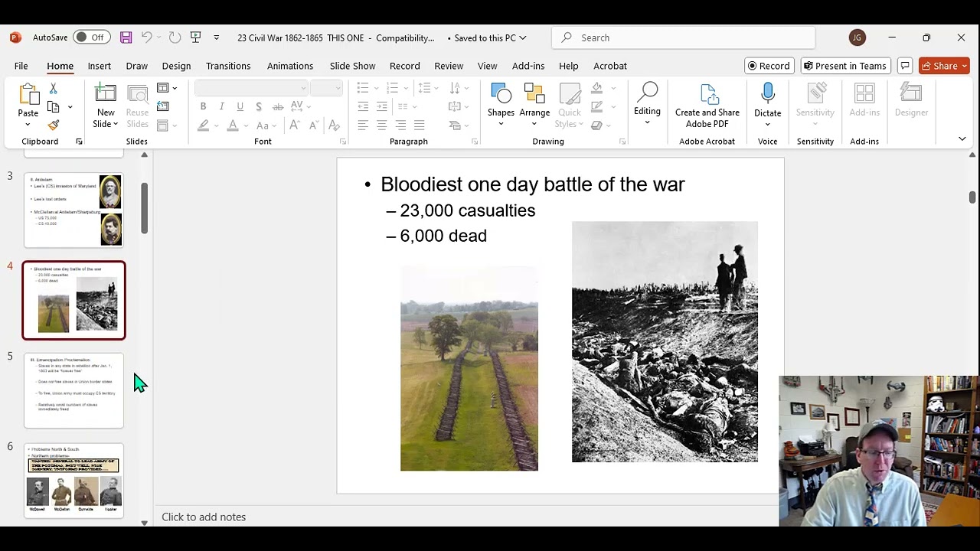Screen dimensions: 980x551
Task: Open the Paragraph dialog launcher
Action: tap(475, 142)
